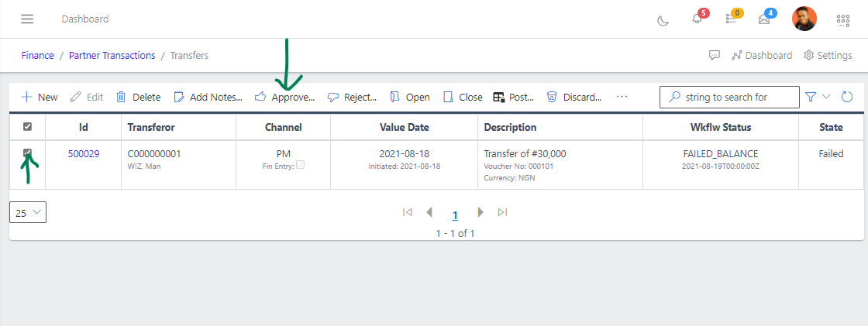Open the comments chat icon
This screenshot has height=326, width=868.
coord(715,55)
